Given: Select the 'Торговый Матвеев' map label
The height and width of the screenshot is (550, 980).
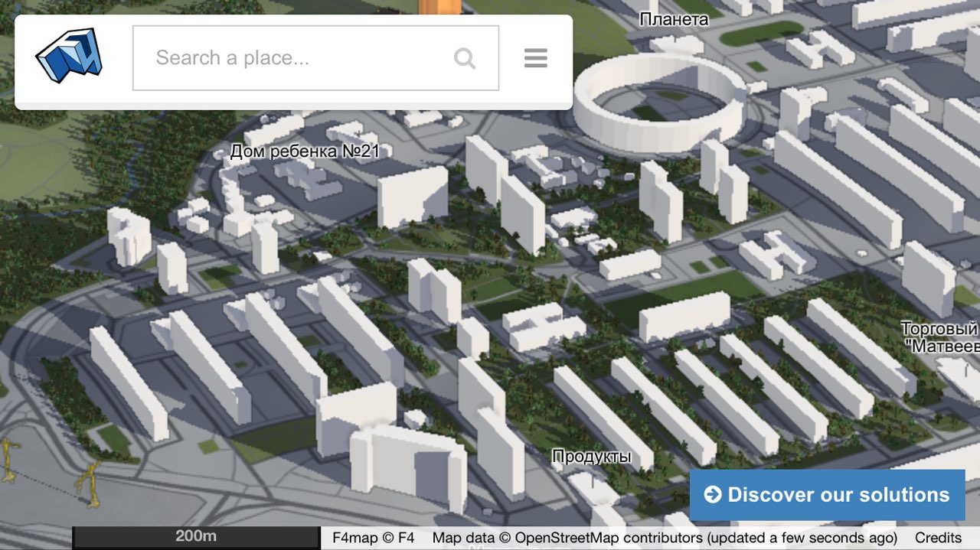Looking at the screenshot, I should [942, 337].
